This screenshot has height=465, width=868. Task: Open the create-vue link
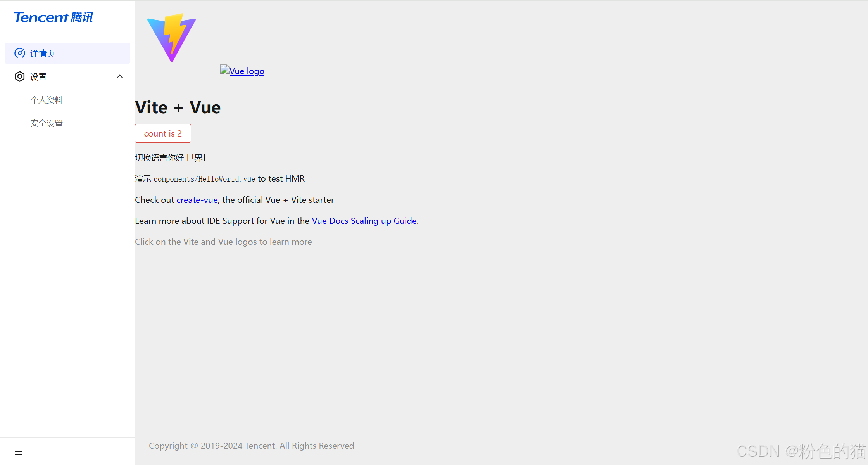(197, 200)
